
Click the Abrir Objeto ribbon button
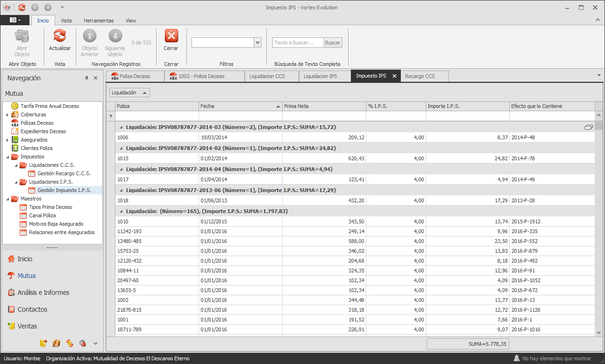22,43
